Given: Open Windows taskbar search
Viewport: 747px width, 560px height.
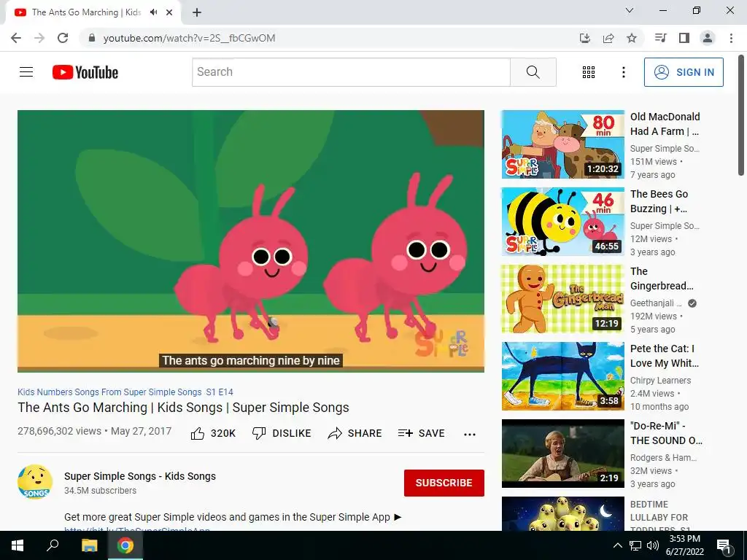Looking at the screenshot, I should click(53, 545).
